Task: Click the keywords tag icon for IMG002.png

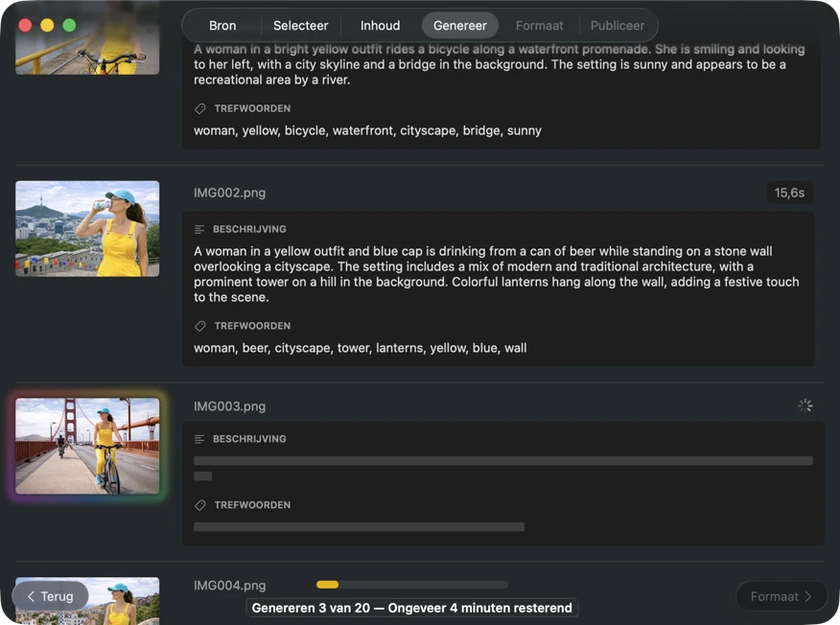Action: tap(199, 326)
